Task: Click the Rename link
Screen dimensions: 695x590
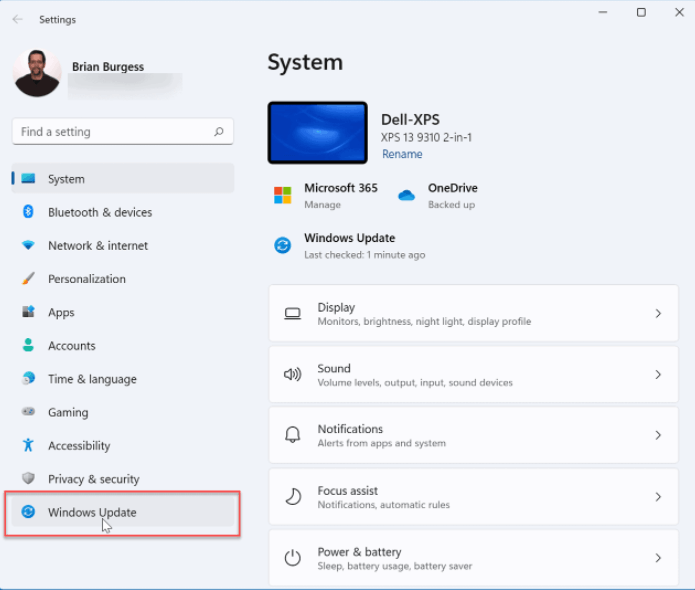Action: coord(402,154)
